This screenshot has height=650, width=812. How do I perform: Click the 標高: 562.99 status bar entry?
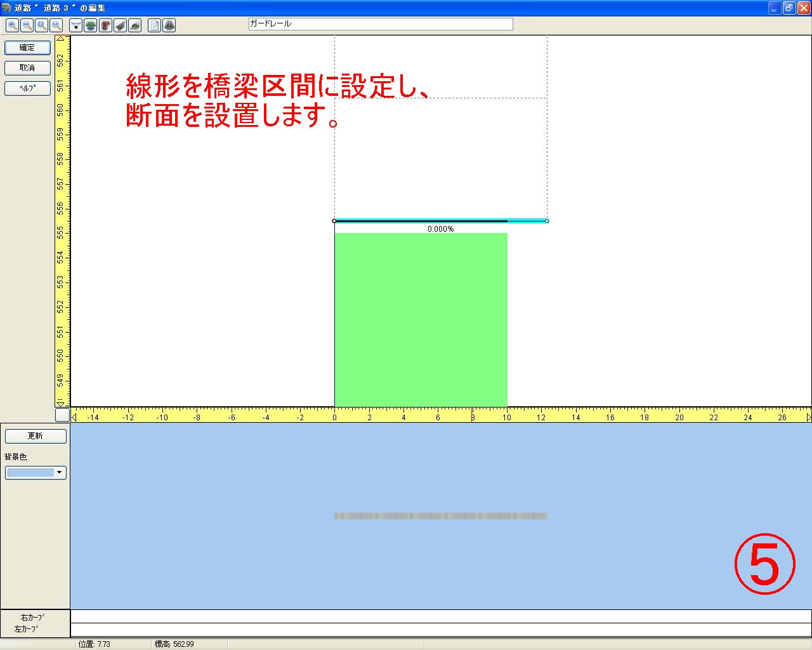(x=174, y=644)
